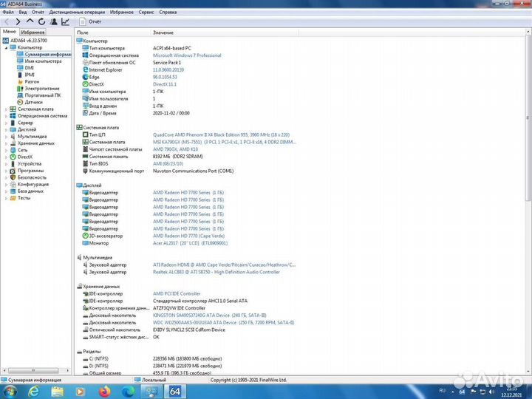Open the Microsoft Windows 7 Professional link
Image resolution: width=532 pixels, height=399 pixels.
click(x=187, y=55)
